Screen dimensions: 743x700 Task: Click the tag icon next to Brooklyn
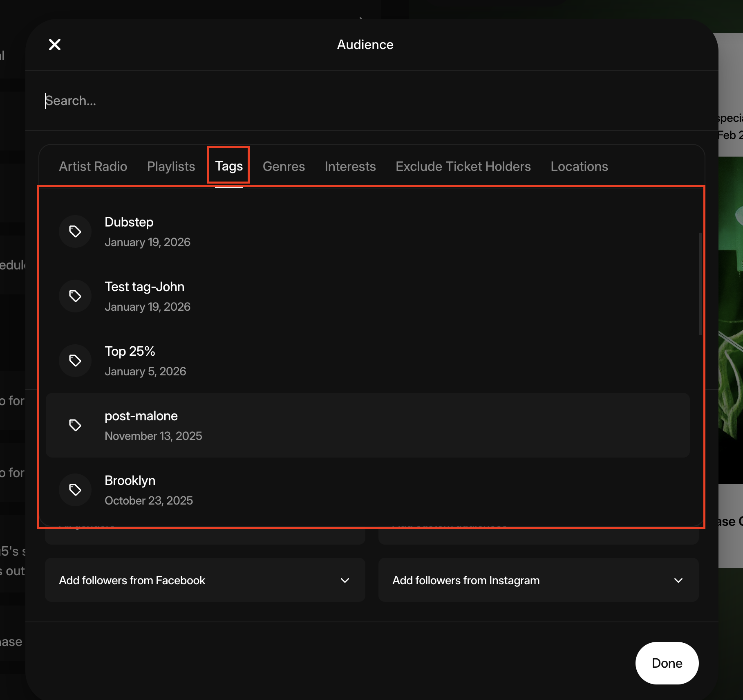(x=75, y=490)
